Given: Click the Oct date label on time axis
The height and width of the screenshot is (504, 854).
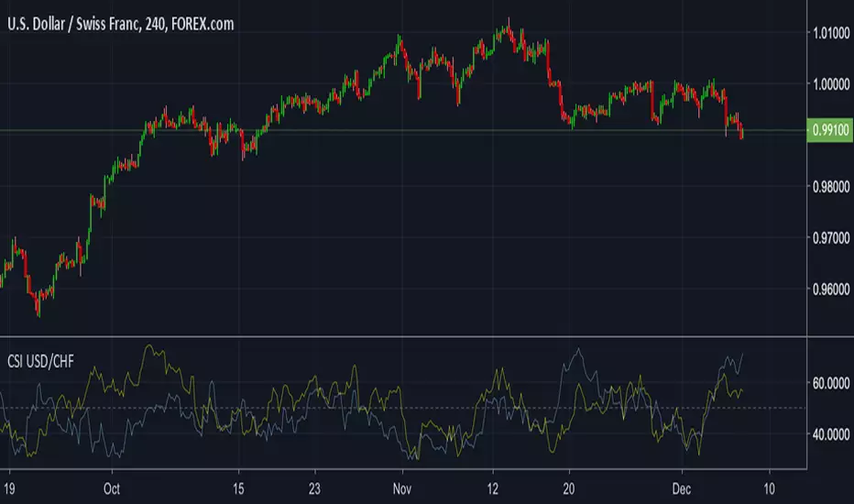Looking at the screenshot, I should 112,488.
